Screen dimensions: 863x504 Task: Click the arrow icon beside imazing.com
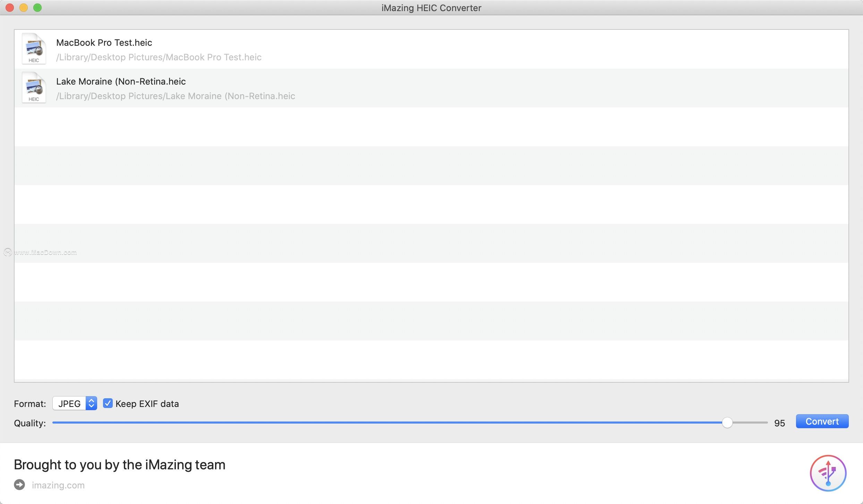tap(19, 485)
